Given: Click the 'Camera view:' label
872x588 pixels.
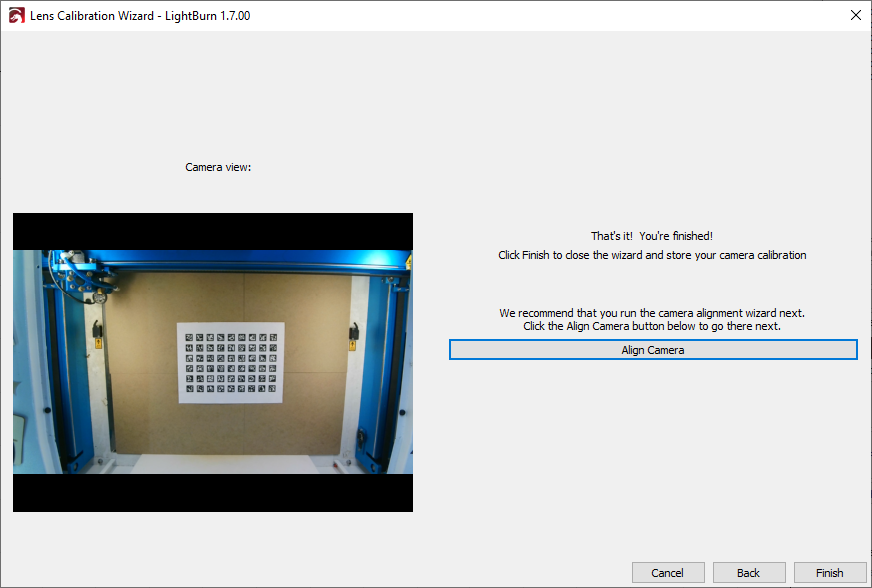Looking at the screenshot, I should 218,167.
